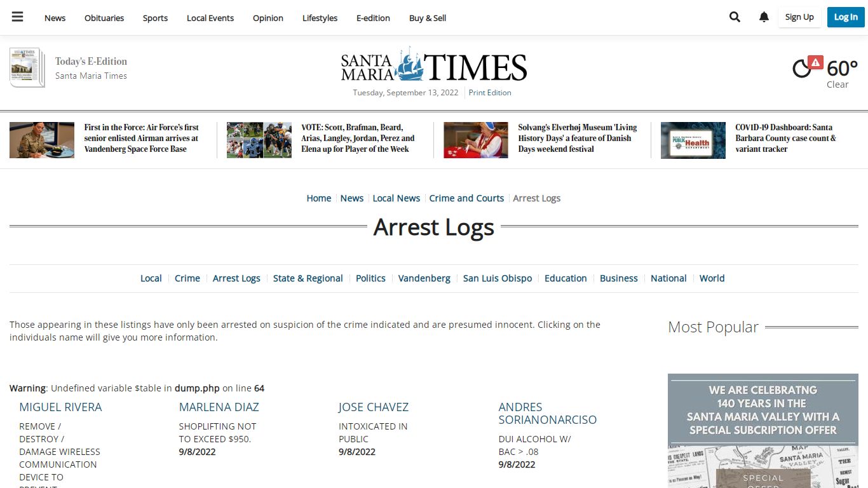Select the World section tab

coord(712,278)
